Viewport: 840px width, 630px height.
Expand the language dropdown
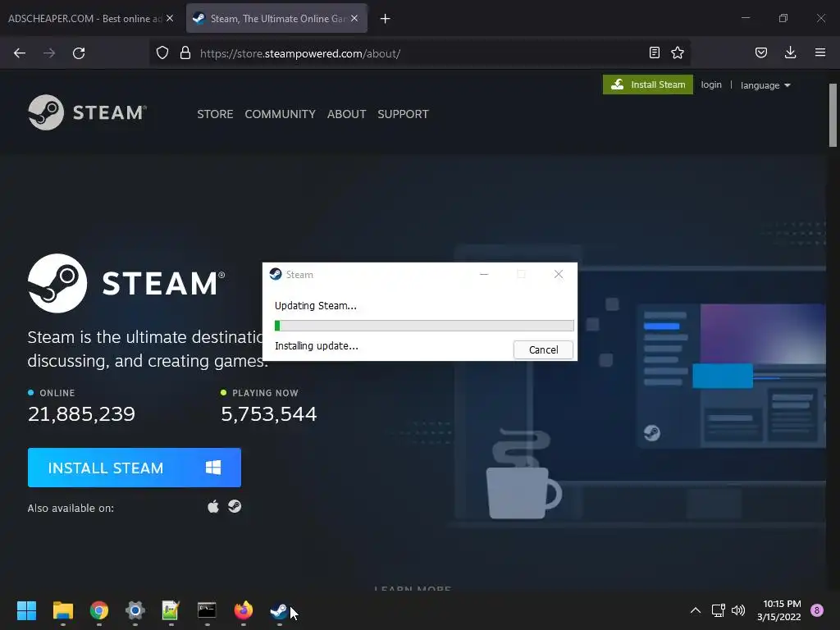click(x=765, y=85)
